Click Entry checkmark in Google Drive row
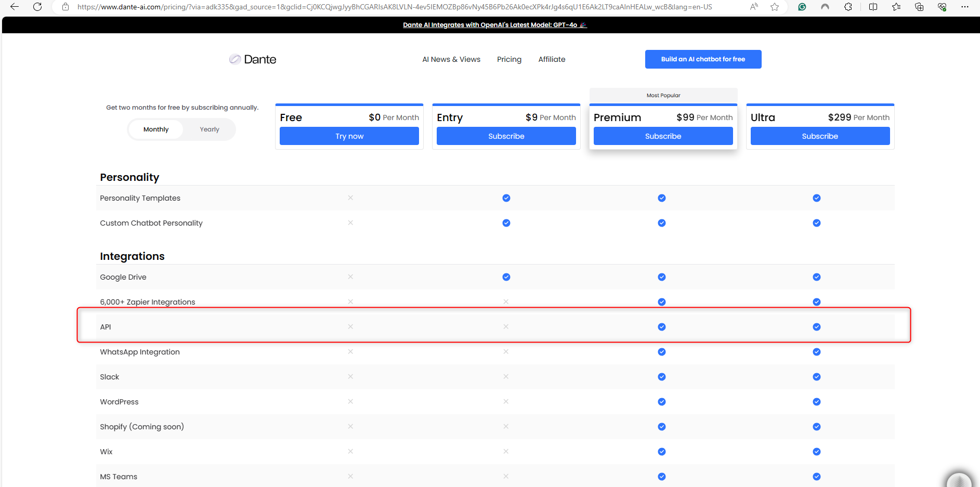The height and width of the screenshot is (487, 980). 506,277
